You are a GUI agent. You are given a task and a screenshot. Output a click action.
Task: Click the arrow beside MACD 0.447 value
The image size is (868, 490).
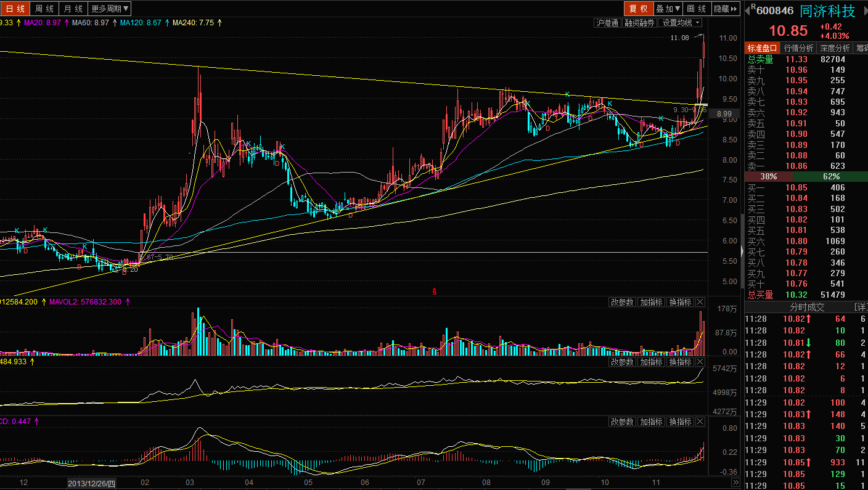pyautogui.click(x=36, y=422)
